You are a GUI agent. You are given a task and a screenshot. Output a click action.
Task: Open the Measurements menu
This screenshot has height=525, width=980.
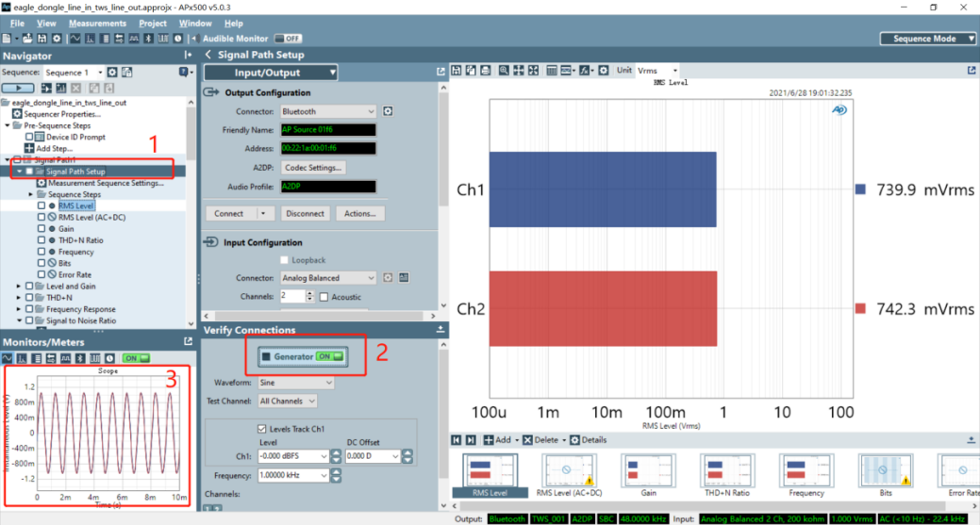pos(97,24)
